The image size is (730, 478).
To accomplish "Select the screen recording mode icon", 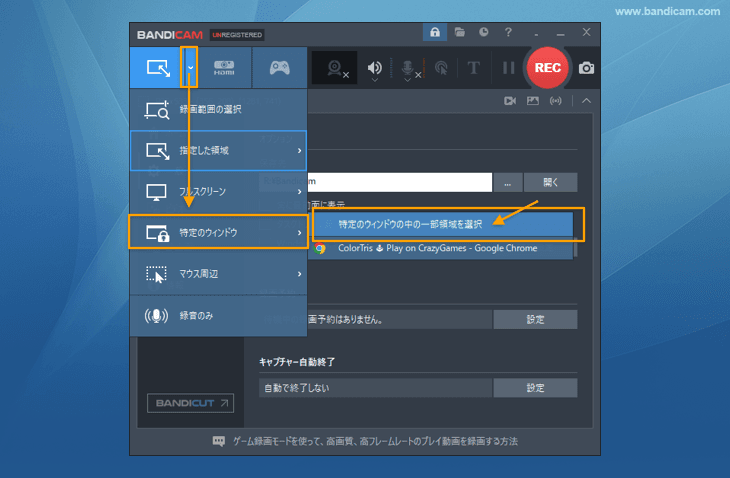I will [x=158, y=68].
